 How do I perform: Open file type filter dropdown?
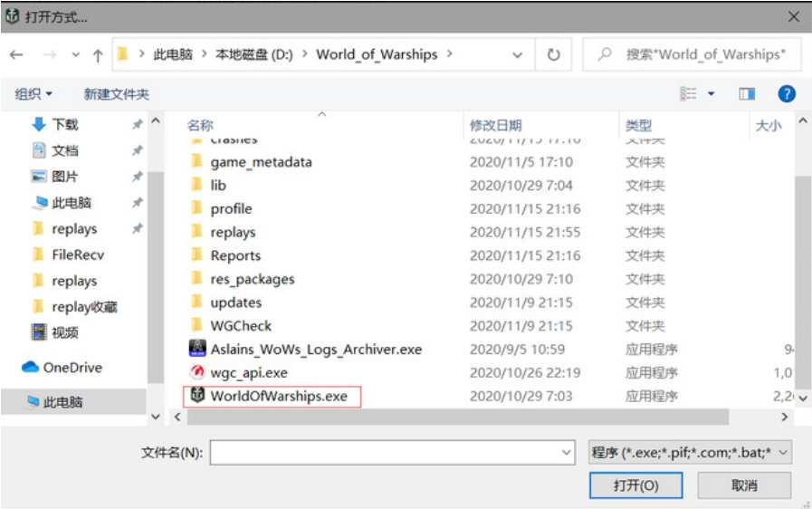(x=691, y=453)
